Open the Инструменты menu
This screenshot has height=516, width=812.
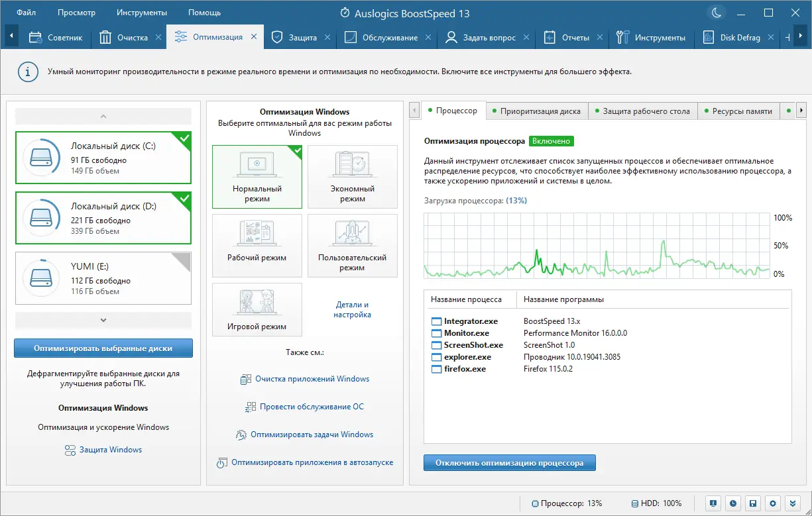(x=142, y=13)
